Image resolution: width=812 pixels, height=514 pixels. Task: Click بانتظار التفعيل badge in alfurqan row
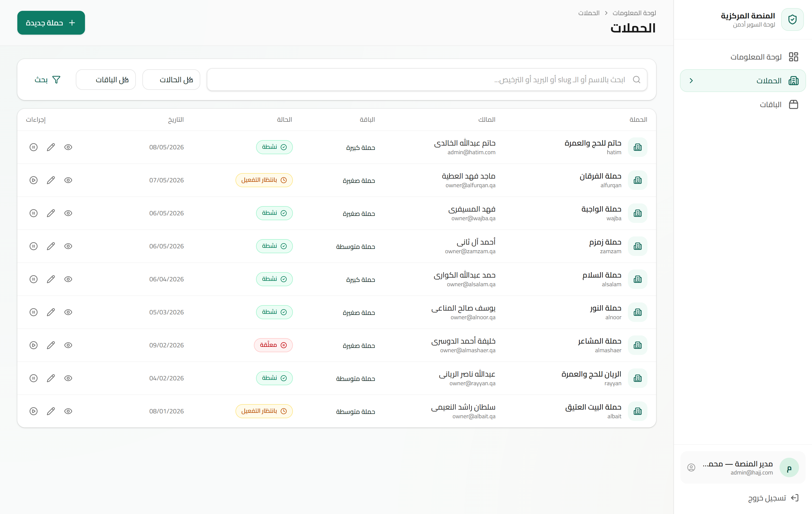[264, 180]
